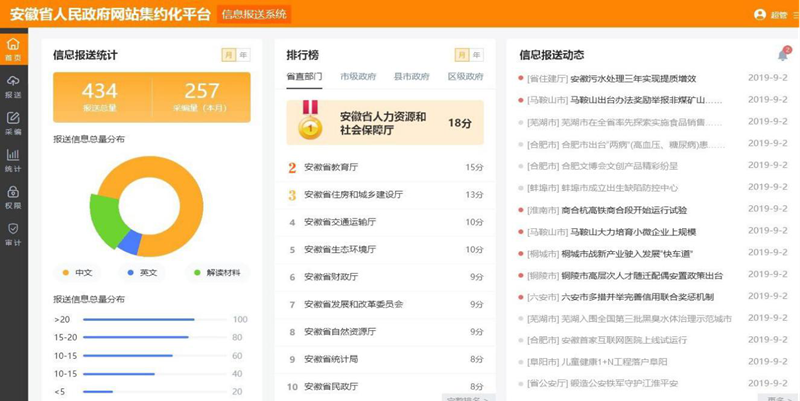Open news 安徽污水处理三年实现提质增效
This screenshot has width=800, height=401.
coord(633,79)
